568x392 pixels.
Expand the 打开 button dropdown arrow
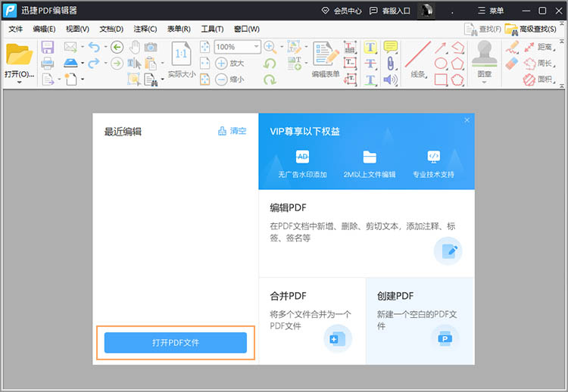coord(19,83)
